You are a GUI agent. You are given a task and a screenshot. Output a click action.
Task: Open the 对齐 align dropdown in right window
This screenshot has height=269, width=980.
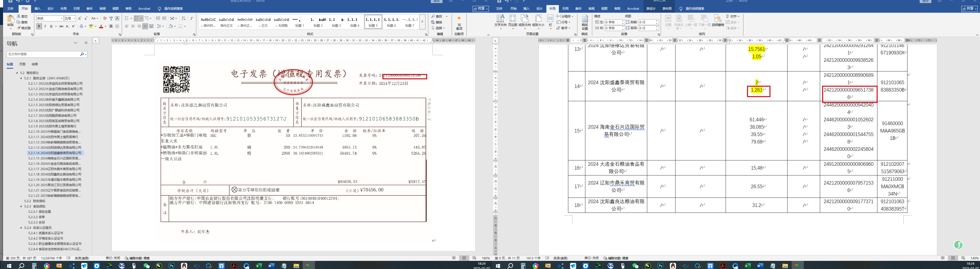(x=732, y=16)
